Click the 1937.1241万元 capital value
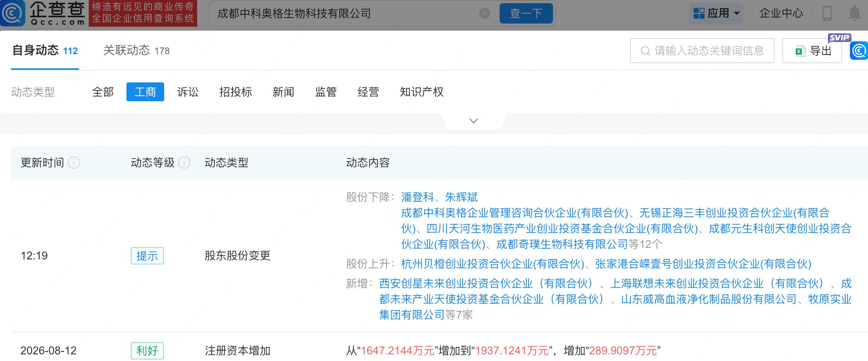Screen dimensions: 868x361 (512, 350)
